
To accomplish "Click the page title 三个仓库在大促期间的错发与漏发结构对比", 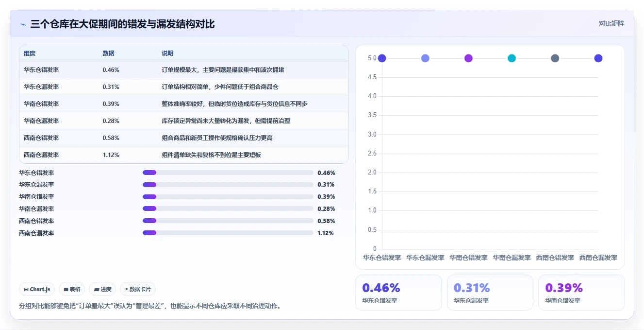I will [x=122, y=24].
